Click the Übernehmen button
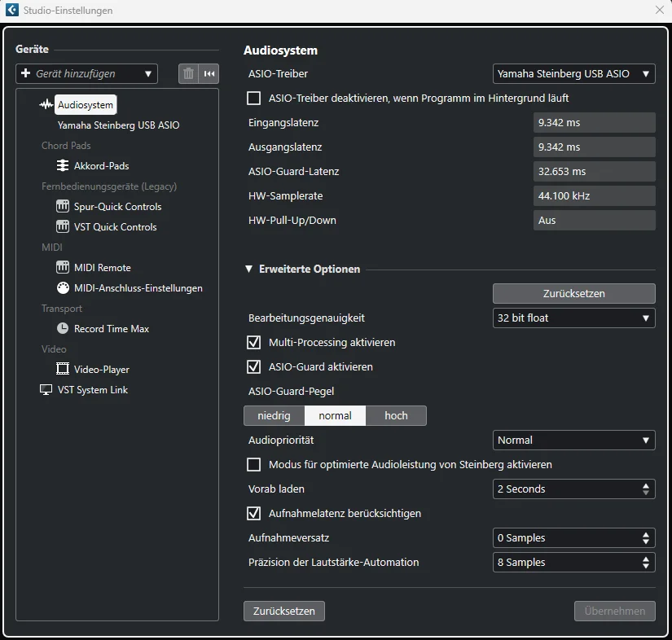 [614, 611]
